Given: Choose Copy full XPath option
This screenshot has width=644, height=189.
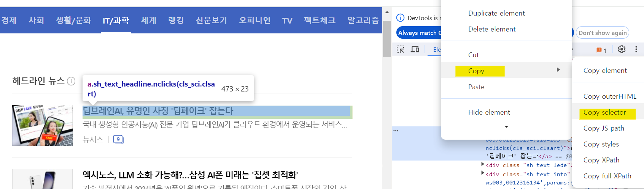Looking at the screenshot, I should coord(608,176).
